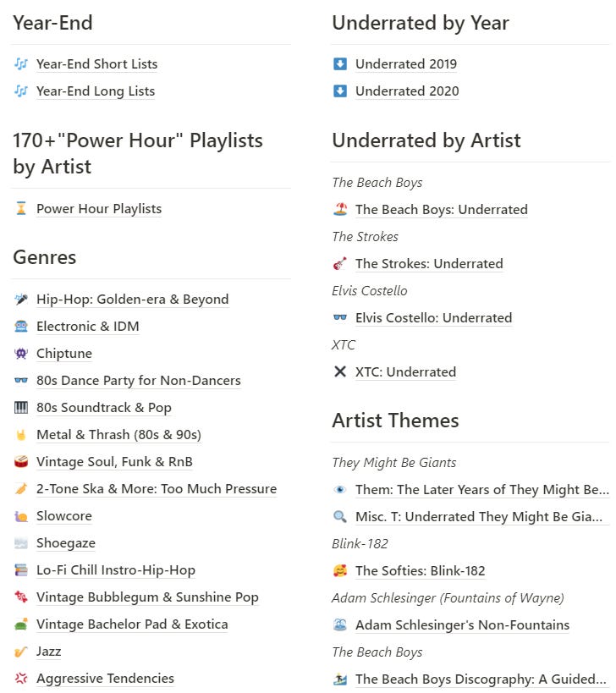Click the microphone icon next to Hip-Hop

21,300
